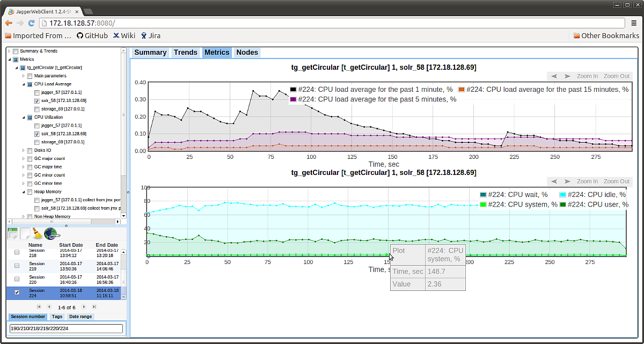Pan the upper plot left with arrow
644x344 pixels.
click(554, 76)
